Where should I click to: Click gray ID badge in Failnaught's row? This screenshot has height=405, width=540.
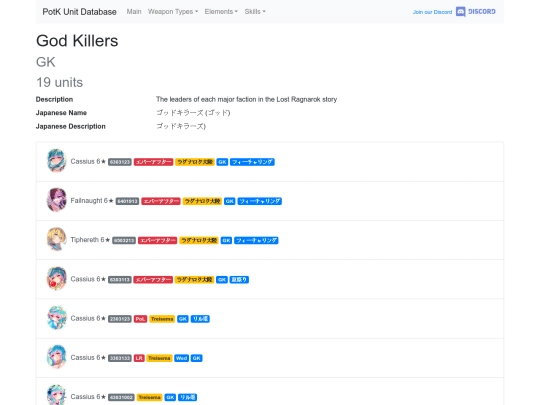(x=127, y=201)
